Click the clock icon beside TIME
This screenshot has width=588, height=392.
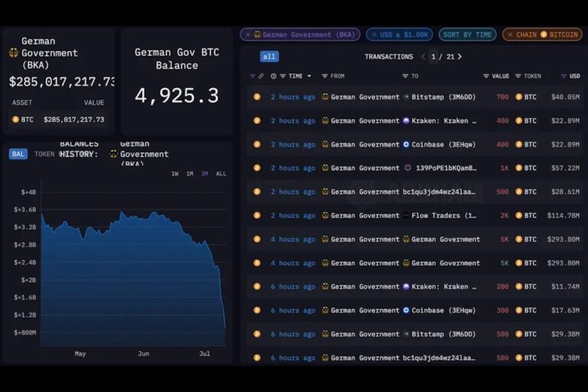coord(273,76)
